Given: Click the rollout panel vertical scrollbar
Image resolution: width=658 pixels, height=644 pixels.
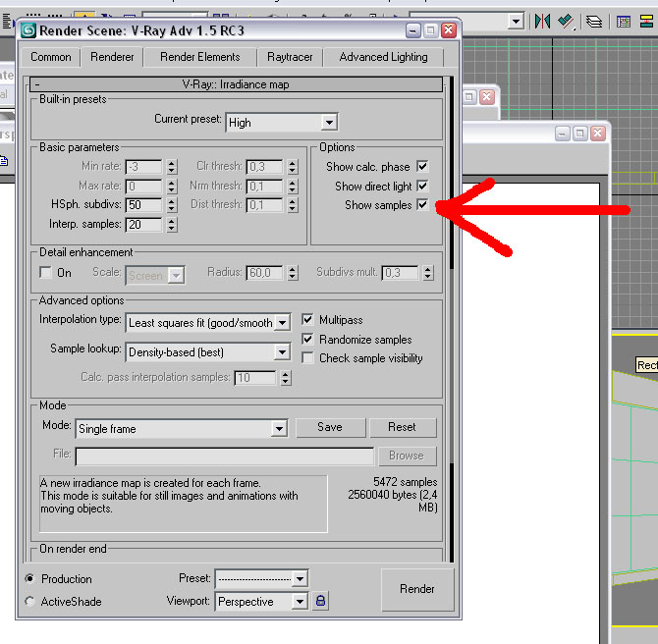Looking at the screenshot, I should point(451,319).
